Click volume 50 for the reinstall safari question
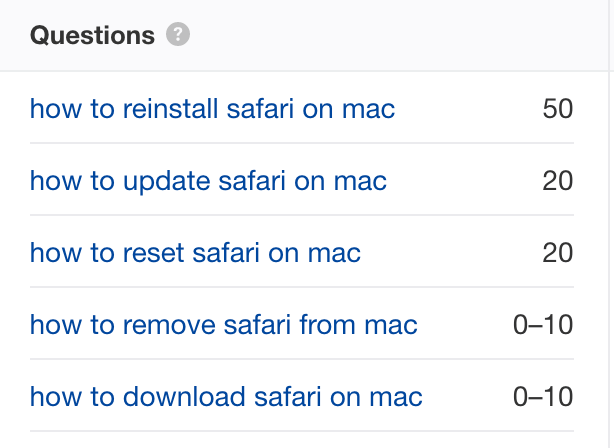This screenshot has height=448, width=614. [x=557, y=108]
